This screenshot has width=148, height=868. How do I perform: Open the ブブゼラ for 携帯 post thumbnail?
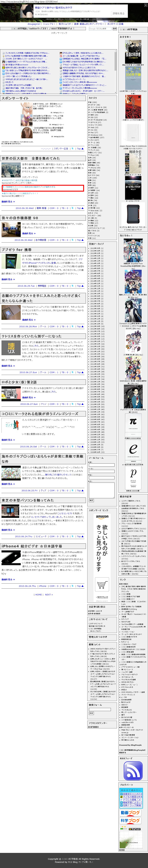click(x=11, y=261)
